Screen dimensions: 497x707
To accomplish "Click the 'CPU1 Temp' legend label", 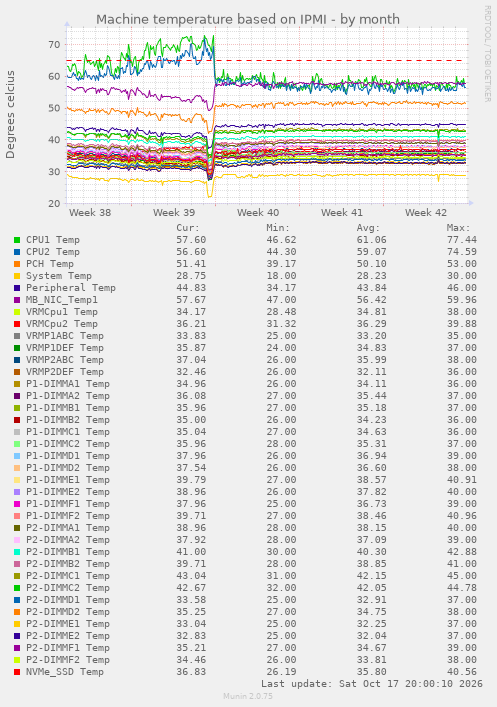I will (x=53, y=240).
